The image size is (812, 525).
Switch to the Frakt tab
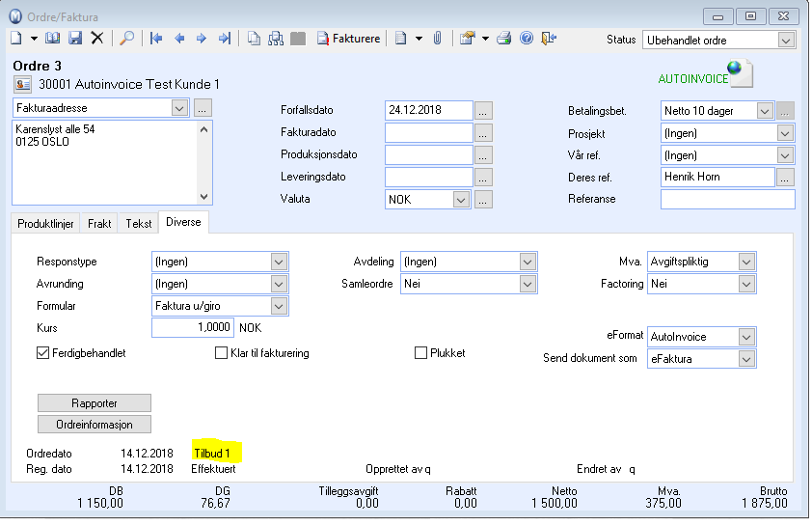(99, 223)
